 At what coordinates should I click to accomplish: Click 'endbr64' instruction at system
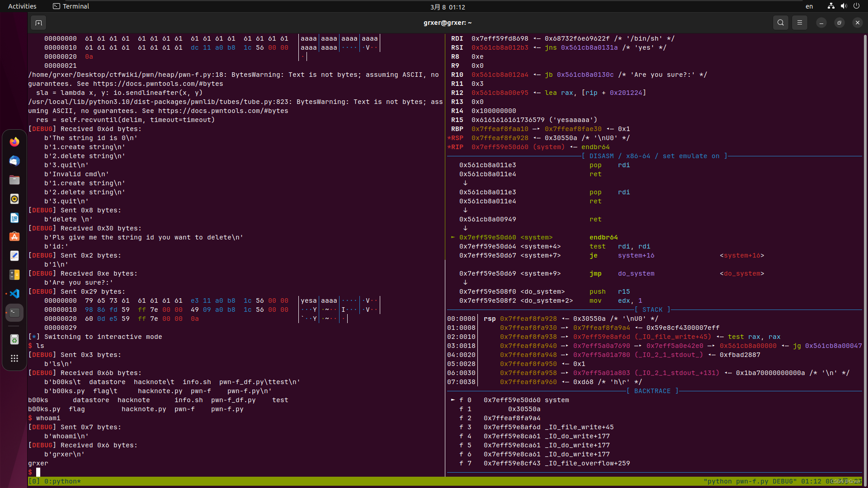[x=603, y=237]
